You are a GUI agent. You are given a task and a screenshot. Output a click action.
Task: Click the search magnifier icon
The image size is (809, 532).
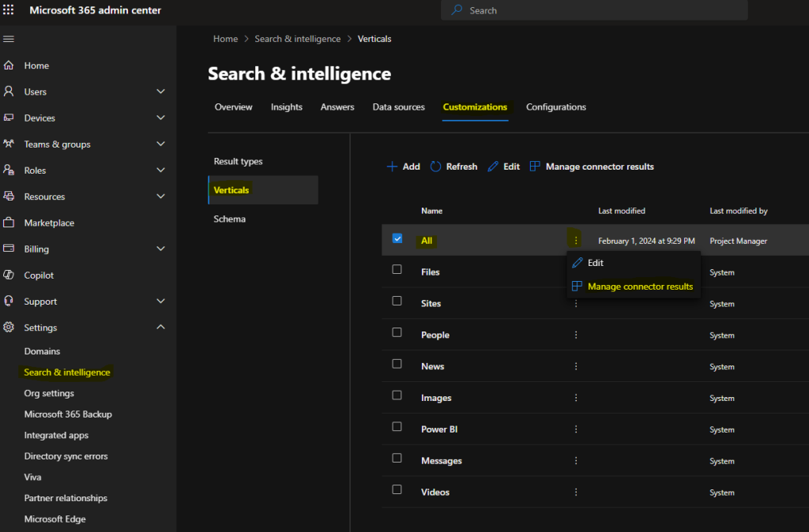click(457, 9)
